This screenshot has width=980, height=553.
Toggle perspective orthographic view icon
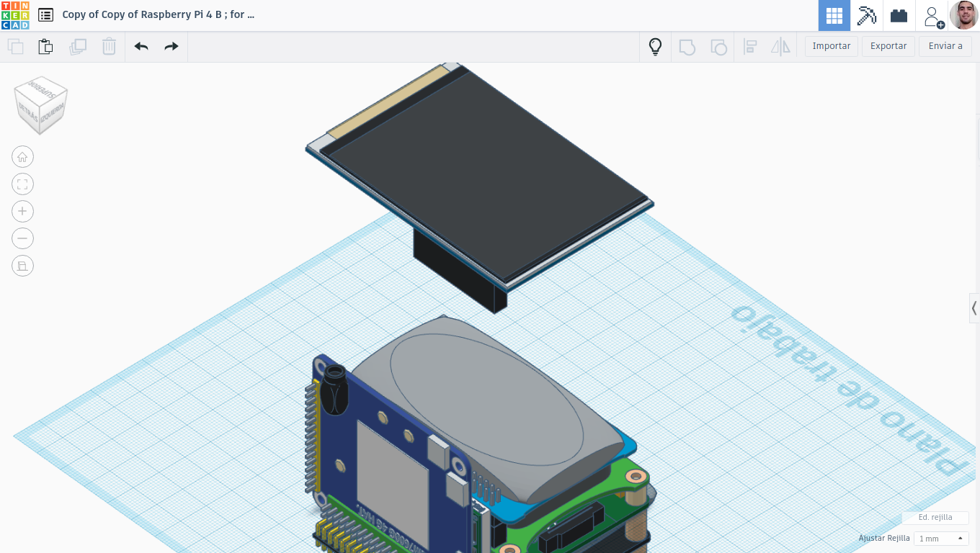tap(22, 266)
